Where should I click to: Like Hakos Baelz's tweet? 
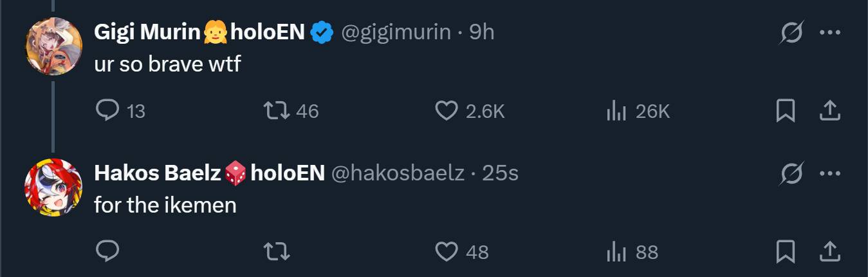point(446,251)
